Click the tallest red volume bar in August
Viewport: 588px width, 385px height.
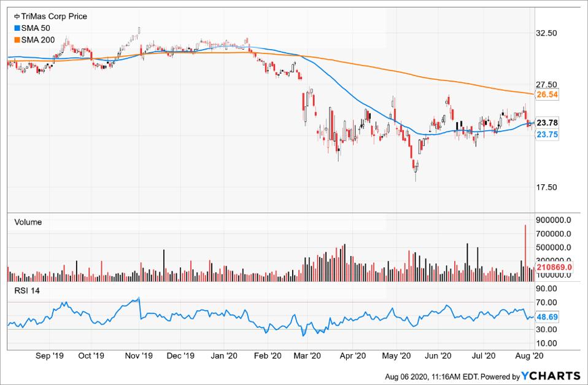pyautogui.click(x=525, y=253)
